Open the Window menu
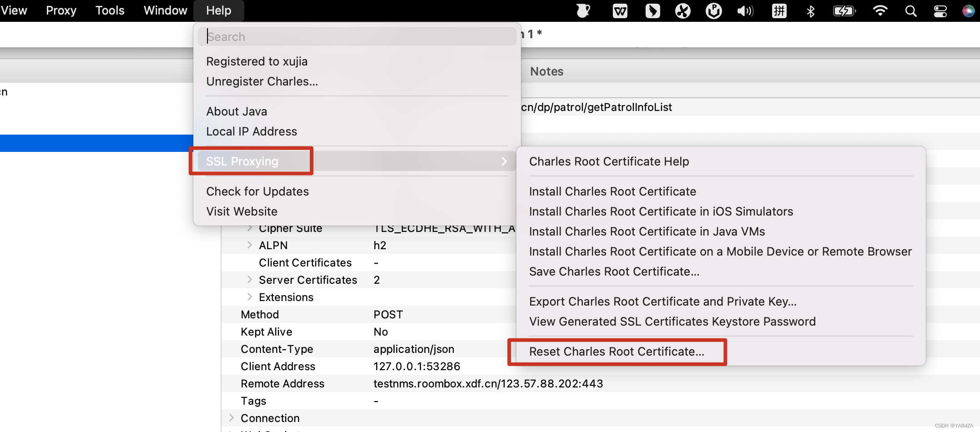Viewport: 980px width, 432px height. (x=165, y=10)
